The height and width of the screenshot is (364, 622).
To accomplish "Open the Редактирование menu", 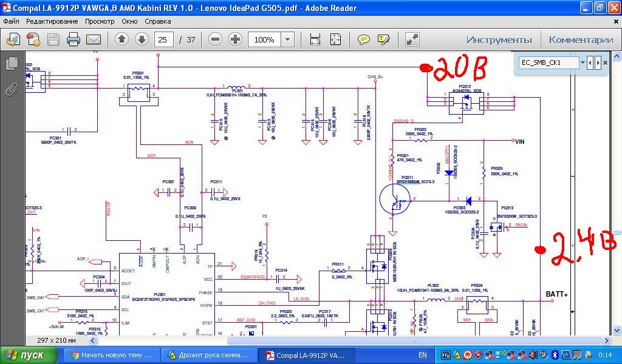I will tap(52, 21).
